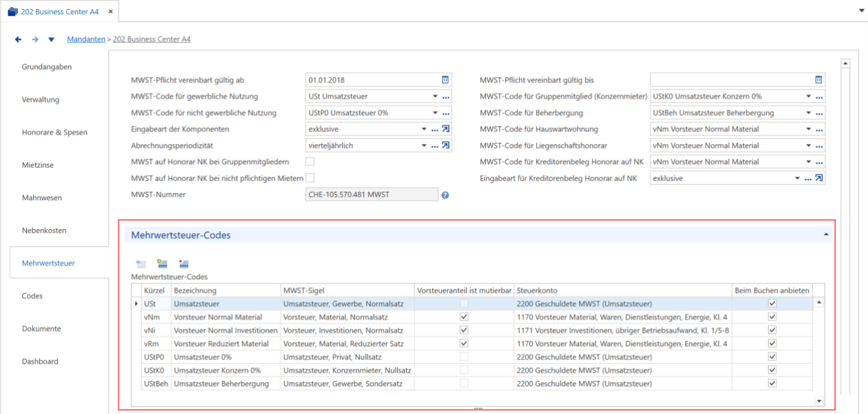Open linked record for Eingabeart der Komponenten

click(446, 129)
